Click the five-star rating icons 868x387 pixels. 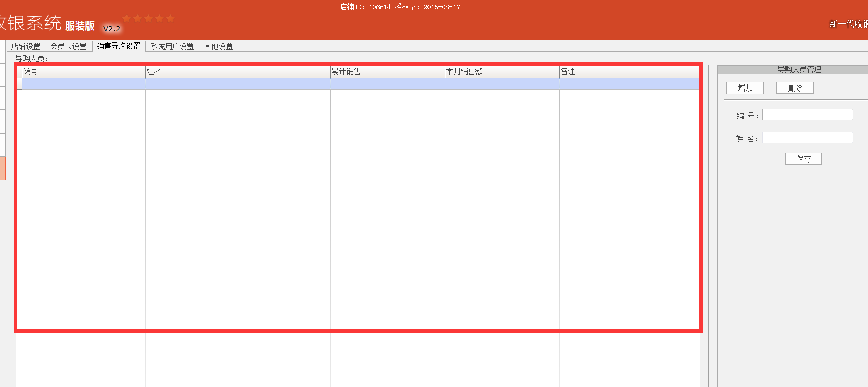[148, 19]
